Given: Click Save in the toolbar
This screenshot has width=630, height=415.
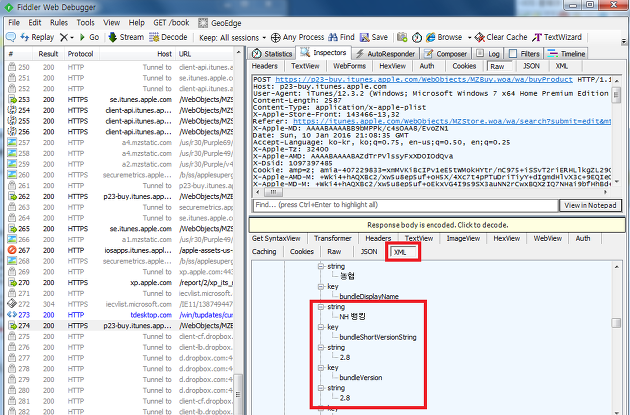Looking at the screenshot, I should (374, 37).
